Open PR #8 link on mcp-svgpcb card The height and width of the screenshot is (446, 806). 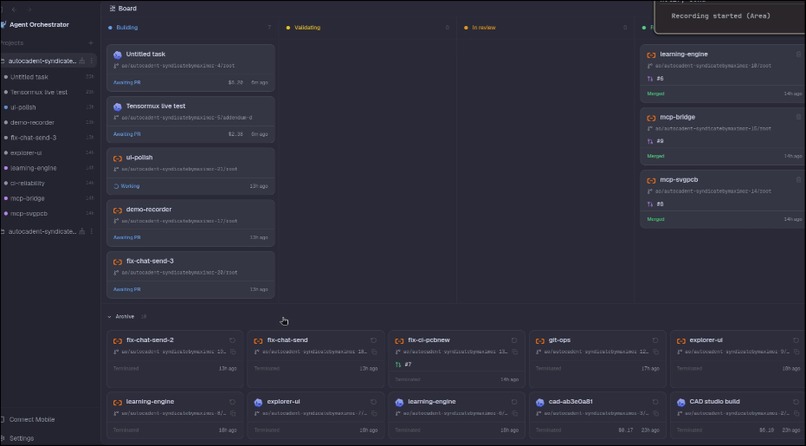coord(660,204)
